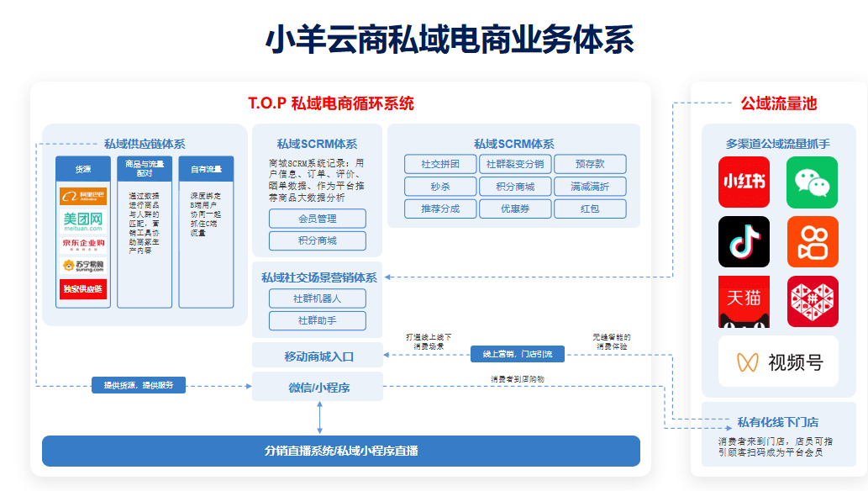This screenshot has height=491, width=868.
Task: Select the 满减满折 box
Action: (590, 186)
